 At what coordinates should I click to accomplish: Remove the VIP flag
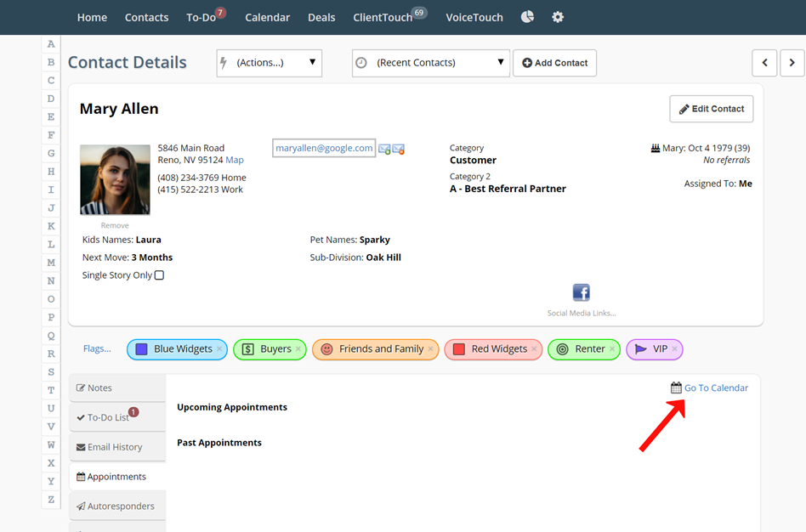(x=674, y=349)
